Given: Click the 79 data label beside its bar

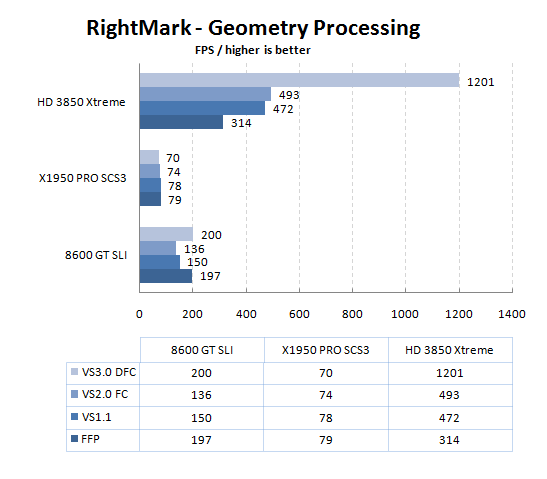Looking at the screenshot, I should [x=175, y=200].
